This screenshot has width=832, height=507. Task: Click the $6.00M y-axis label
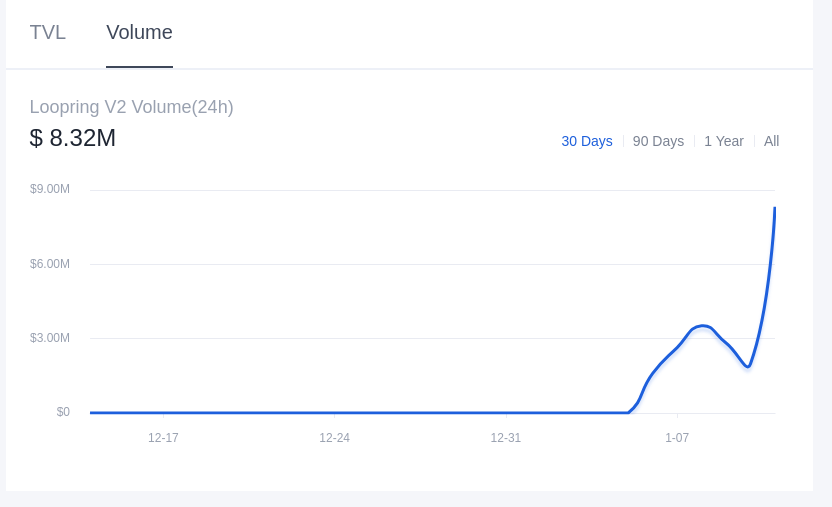coord(50,264)
